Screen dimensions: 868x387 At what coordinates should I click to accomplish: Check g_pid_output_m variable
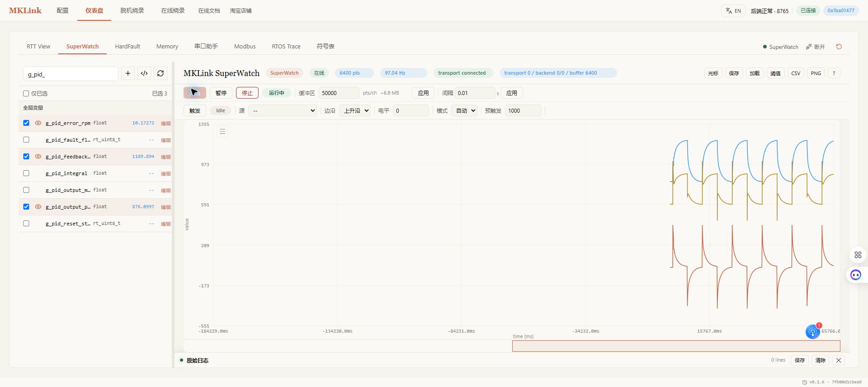[x=26, y=190]
